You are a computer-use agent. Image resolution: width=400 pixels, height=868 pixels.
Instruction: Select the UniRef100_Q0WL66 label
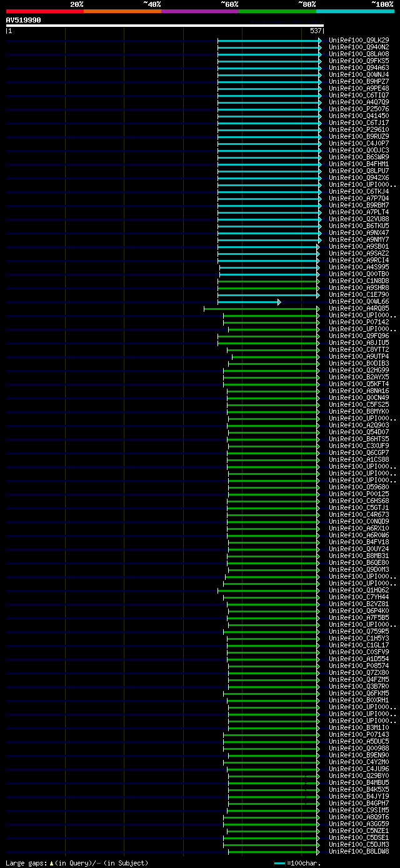pyautogui.click(x=359, y=301)
